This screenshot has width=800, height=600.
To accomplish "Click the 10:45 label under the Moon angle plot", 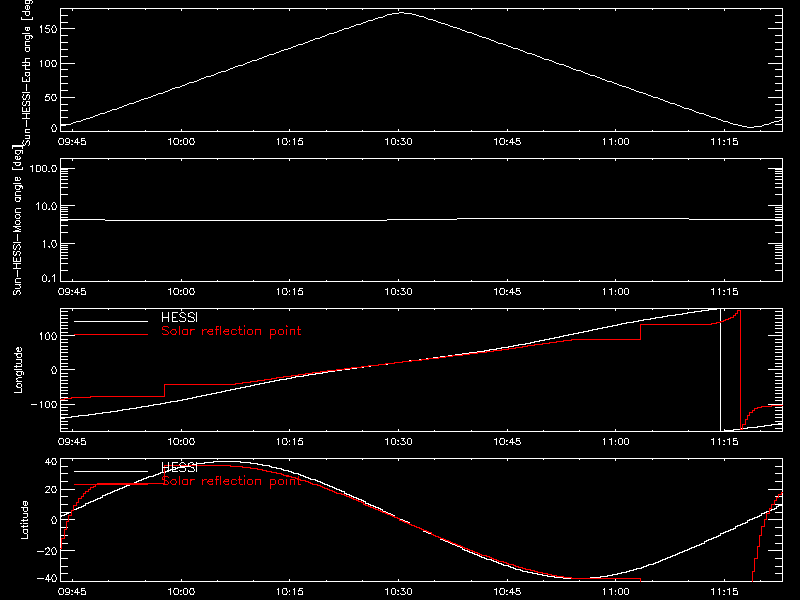I will coord(507,292).
